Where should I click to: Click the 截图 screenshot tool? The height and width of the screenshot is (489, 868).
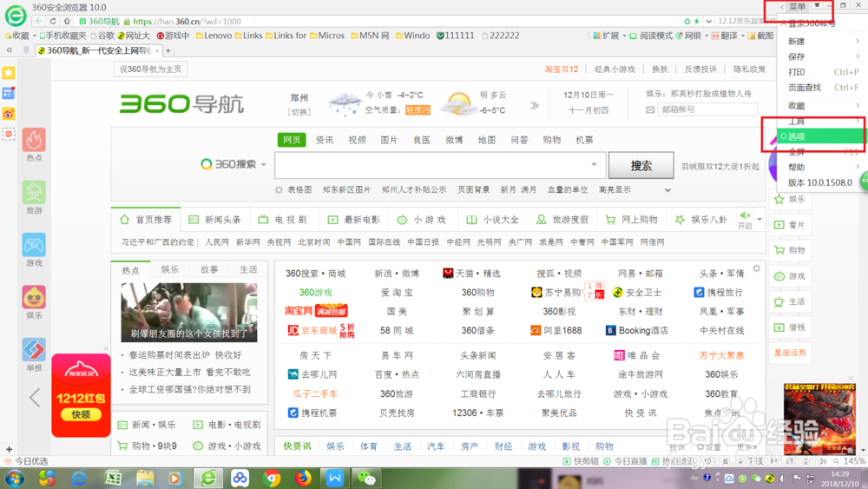(760, 36)
